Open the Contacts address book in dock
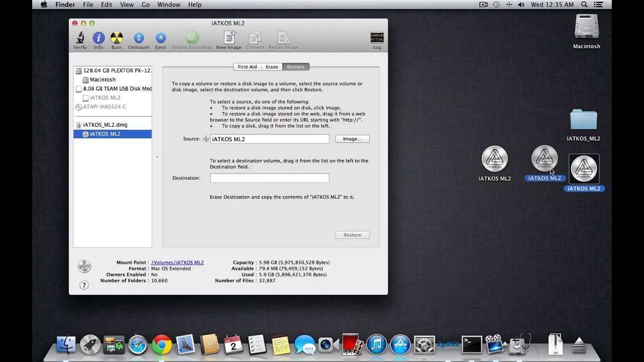The height and width of the screenshot is (362, 644). tap(209, 344)
